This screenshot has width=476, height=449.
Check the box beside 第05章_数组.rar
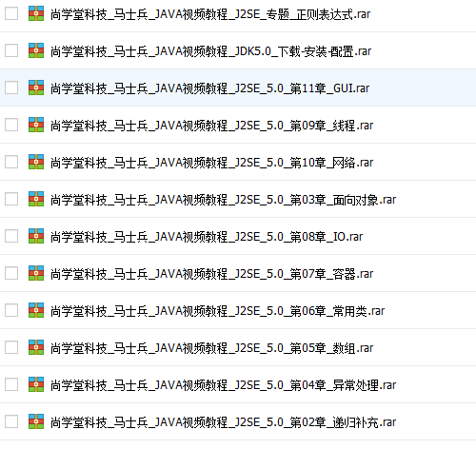point(11,347)
